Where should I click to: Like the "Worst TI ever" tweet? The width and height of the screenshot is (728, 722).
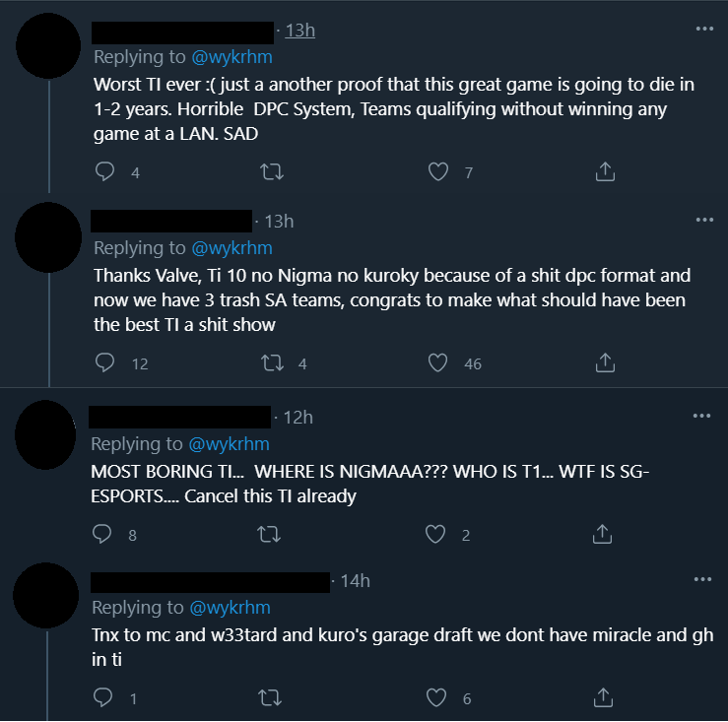pos(438,172)
